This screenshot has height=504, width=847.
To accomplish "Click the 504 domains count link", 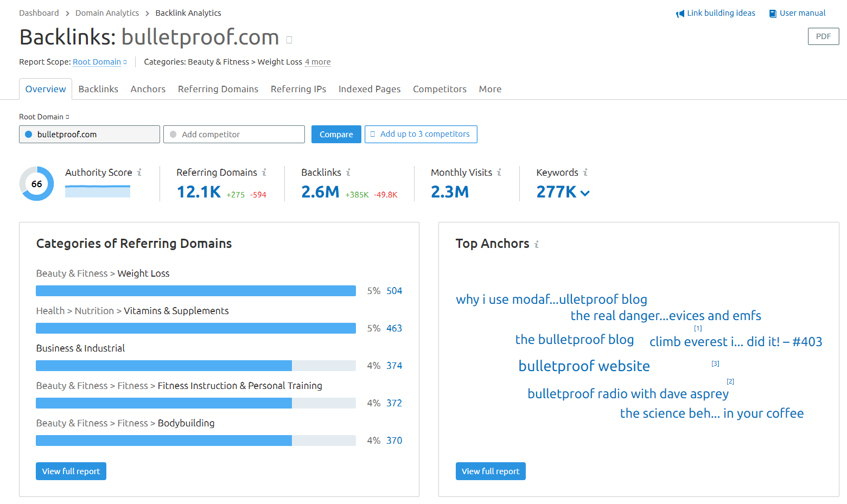I will (x=394, y=291).
